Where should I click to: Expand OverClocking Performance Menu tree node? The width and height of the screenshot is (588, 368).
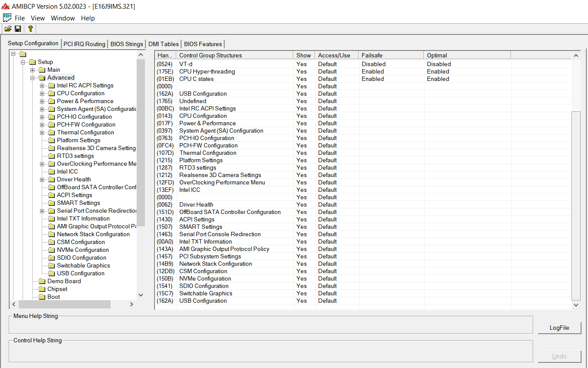(x=42, y=164)
